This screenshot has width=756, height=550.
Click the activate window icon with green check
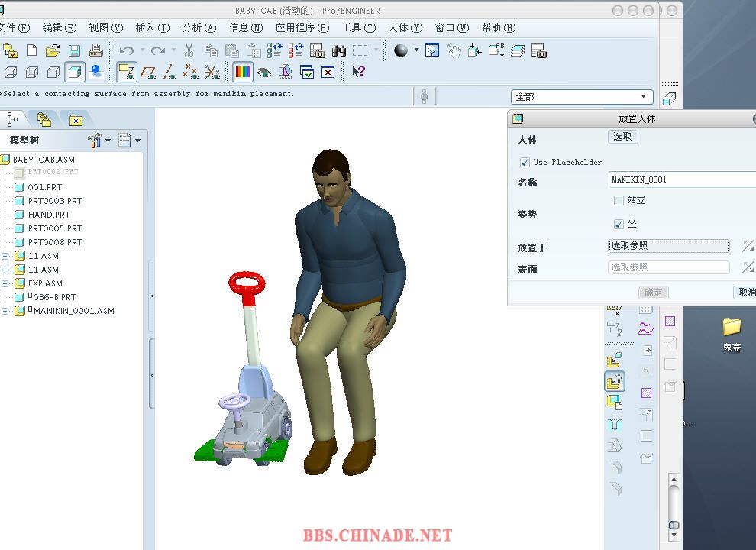click(x=307, y=73)
